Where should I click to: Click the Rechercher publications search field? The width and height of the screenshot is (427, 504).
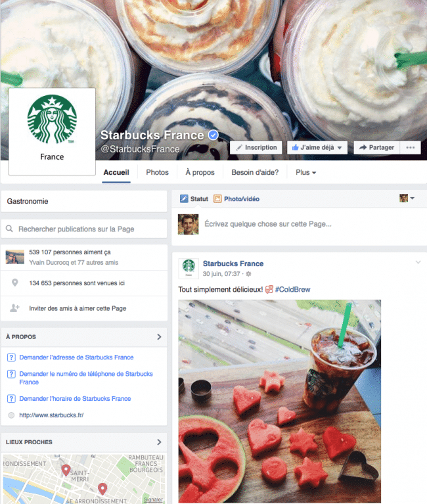[84, 229]
